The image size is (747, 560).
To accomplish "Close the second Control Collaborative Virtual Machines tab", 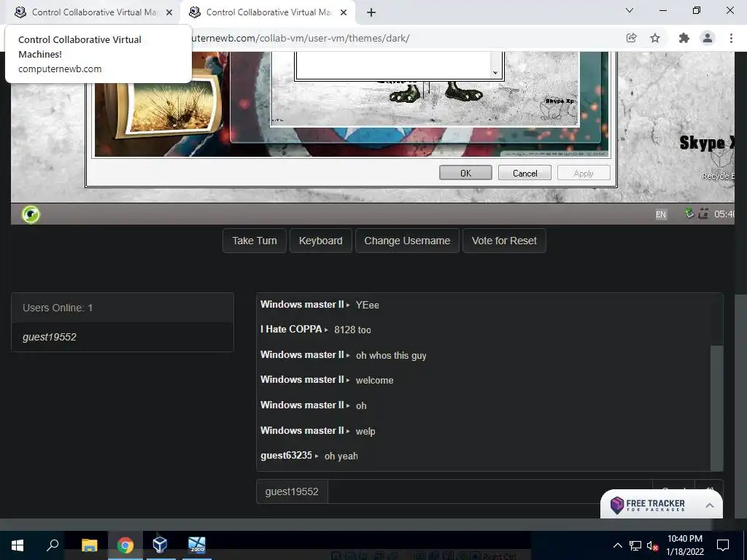I will pyautogui.click(x=344, y=12).
